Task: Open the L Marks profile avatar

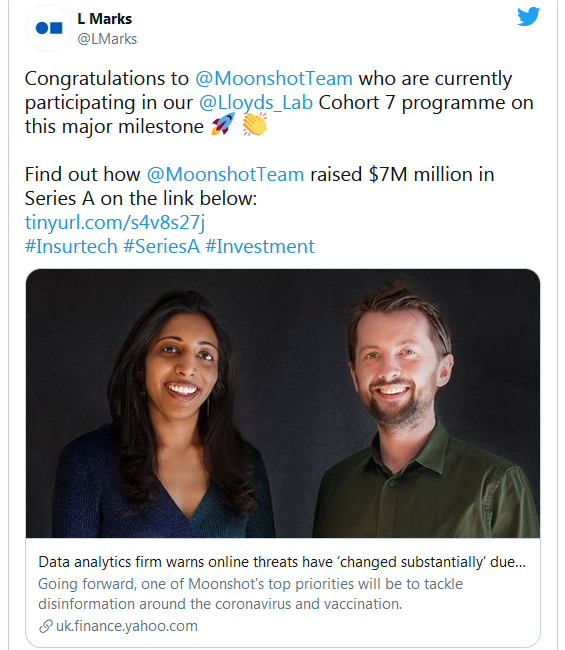Action: coord(49,28)
